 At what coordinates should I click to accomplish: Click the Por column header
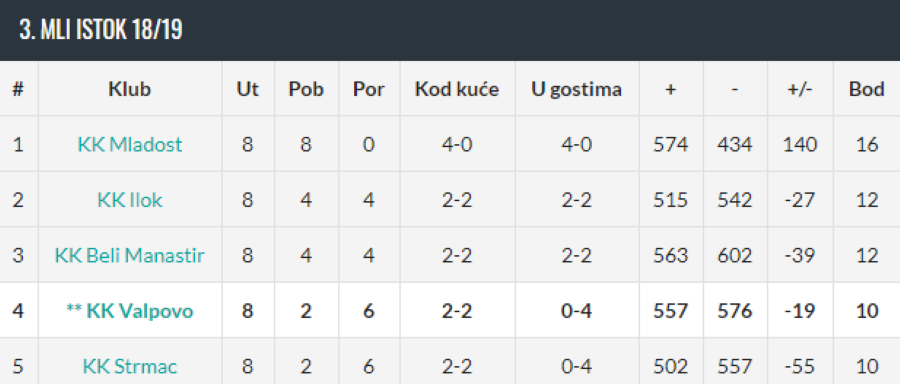[x=368, y=90]
